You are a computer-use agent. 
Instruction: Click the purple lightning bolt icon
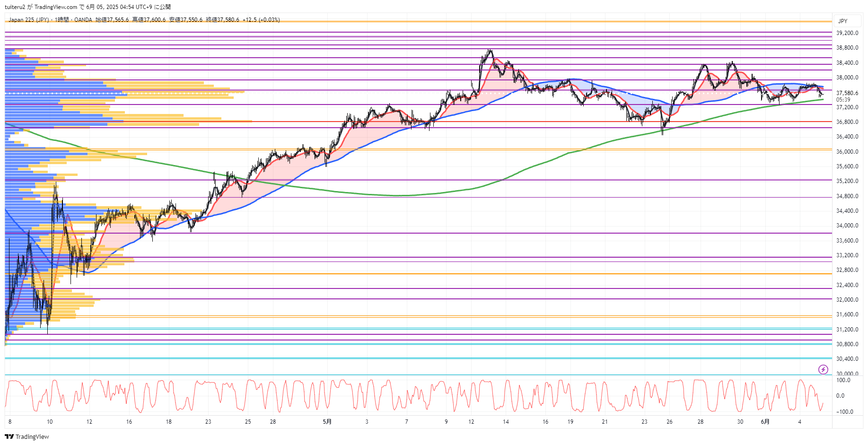823,369
